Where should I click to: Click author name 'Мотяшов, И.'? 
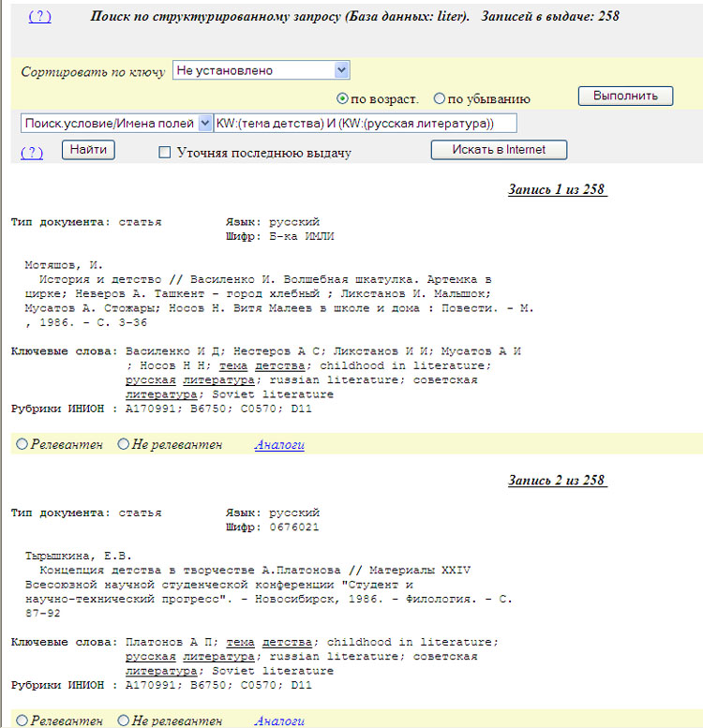tap(64, 265)
